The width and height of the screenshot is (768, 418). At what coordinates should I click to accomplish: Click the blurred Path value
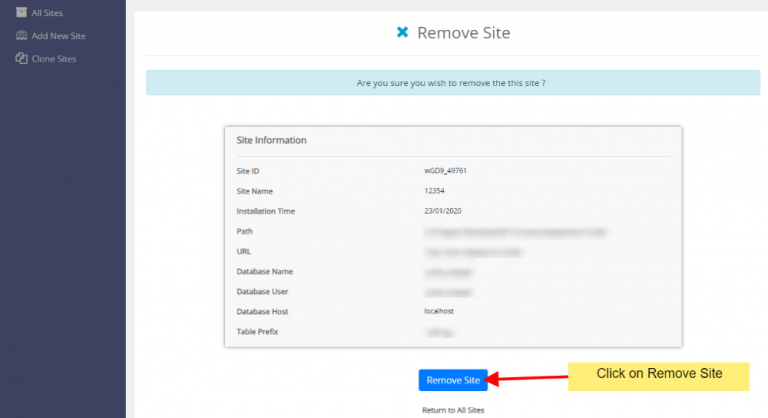tap(515, 231)
